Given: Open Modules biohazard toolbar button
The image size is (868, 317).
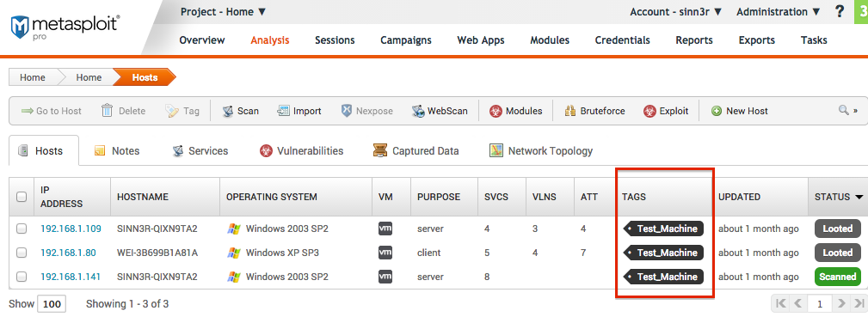Looking at the screenshot, I should 515,111.
